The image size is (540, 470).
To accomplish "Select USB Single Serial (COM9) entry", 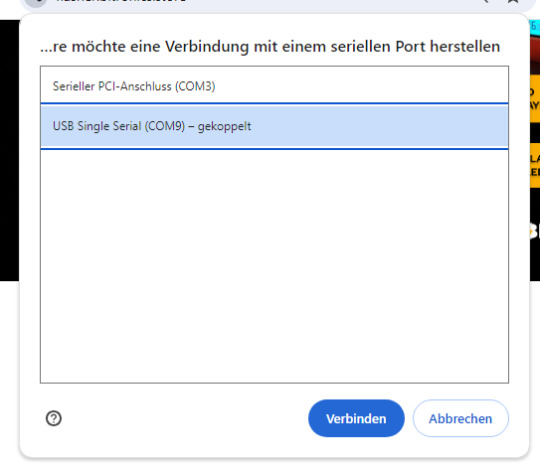I will pos(274,126).
